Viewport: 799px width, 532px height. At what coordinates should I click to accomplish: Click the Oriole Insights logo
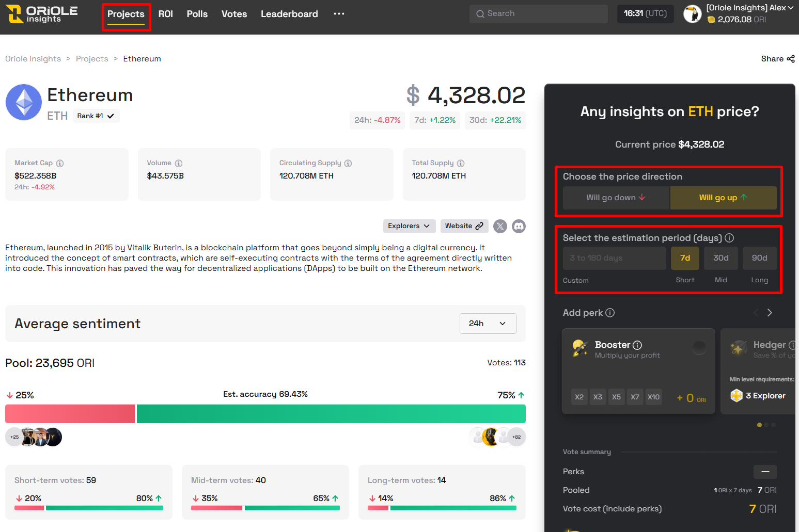[x=42, y=14]
